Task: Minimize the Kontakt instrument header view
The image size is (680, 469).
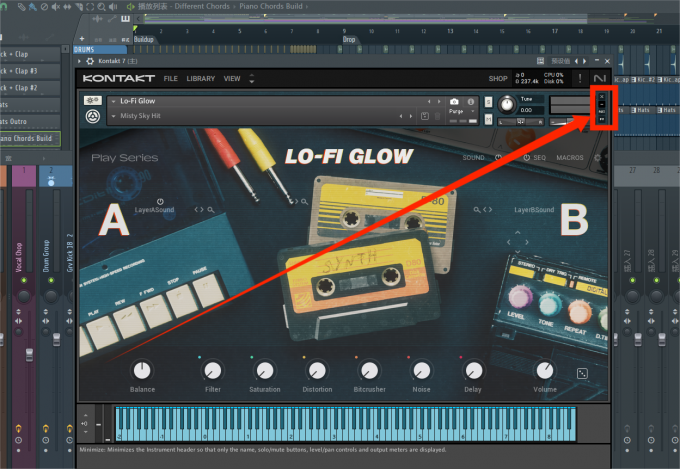Action: pos(602,104)
